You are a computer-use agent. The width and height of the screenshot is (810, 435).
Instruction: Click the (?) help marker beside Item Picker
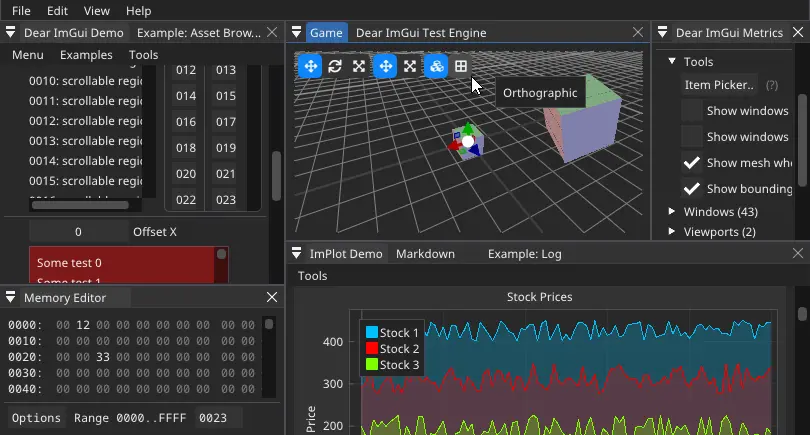point(771,86)
